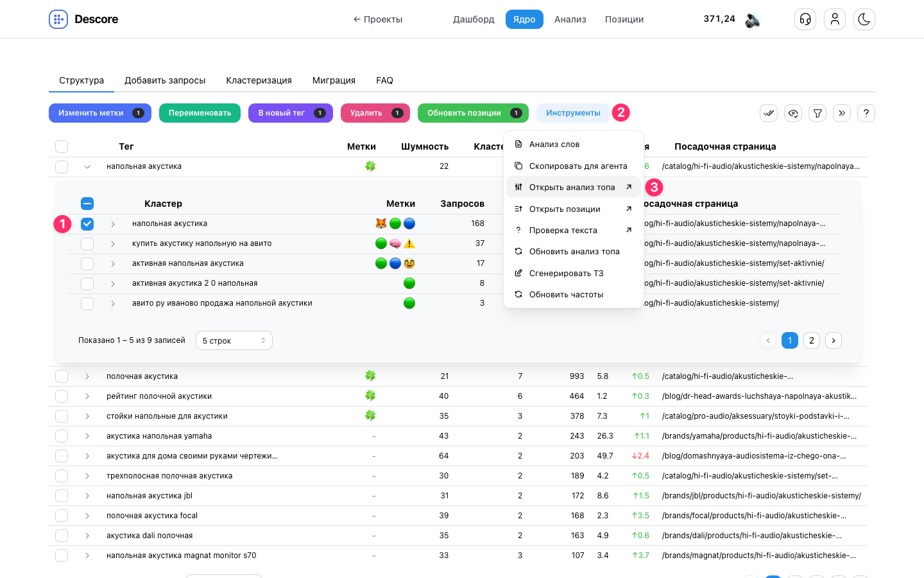This screenshot has width=924, height=578.
Task: Switch to Добавить запросы tab
Action: (x=165, y=80)
